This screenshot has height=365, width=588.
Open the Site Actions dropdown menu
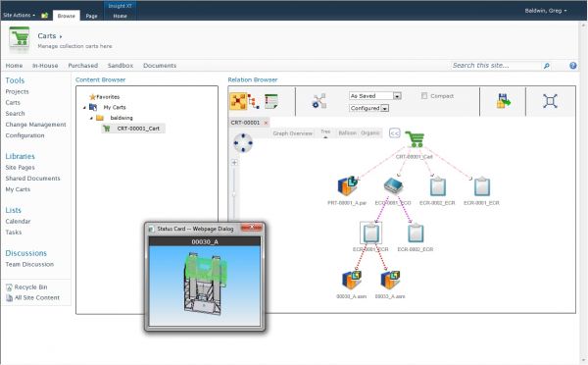coord(20,15)
